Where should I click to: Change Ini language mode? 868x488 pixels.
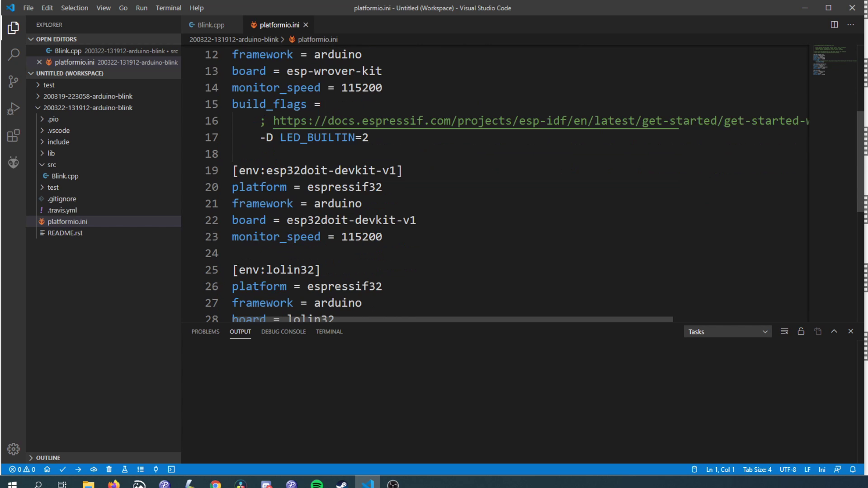[822, 469]
